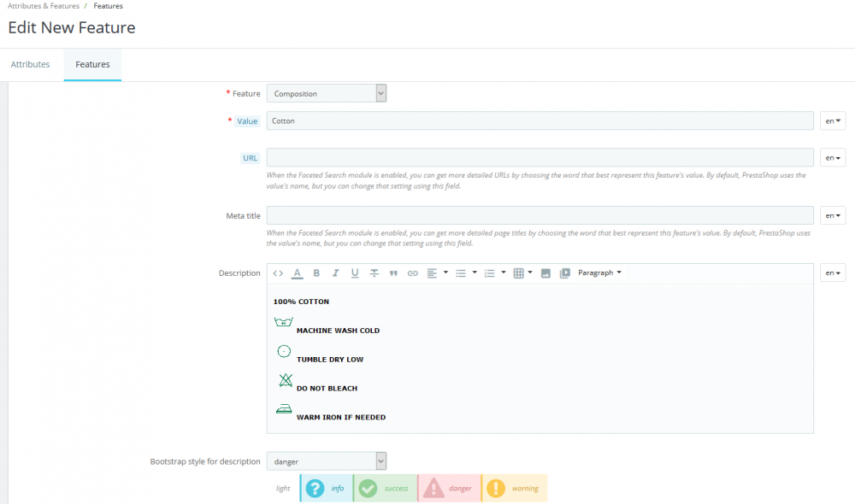855x504 pixels.
Task: Select the machine wash symbol in description
Action: pos(284,321)
